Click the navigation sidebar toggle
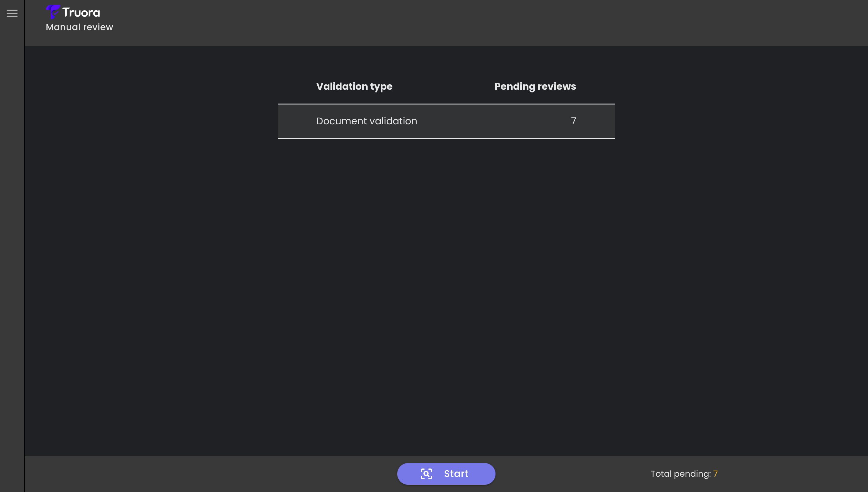The width and height of the screenshot is (868, 492). [12, 13]
